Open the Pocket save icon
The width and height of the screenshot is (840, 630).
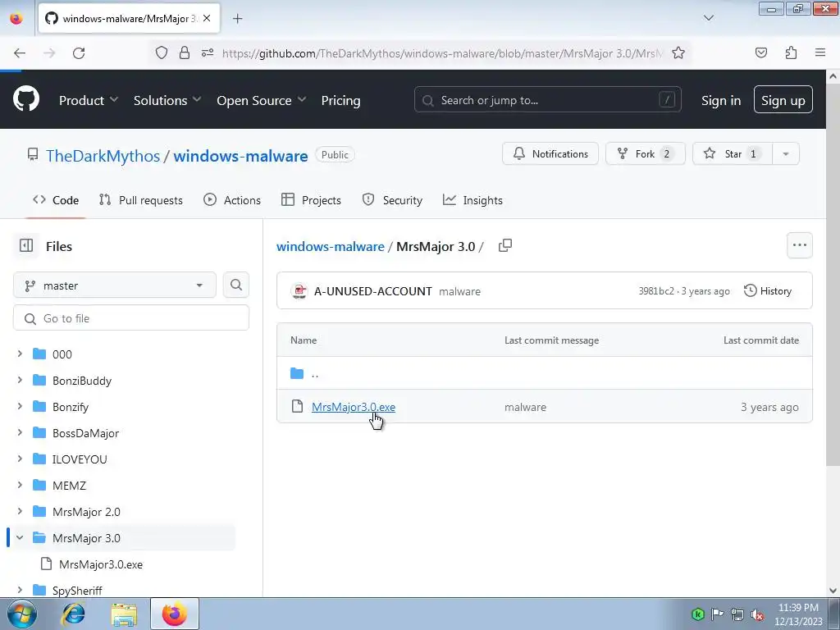tap(760, 52)
